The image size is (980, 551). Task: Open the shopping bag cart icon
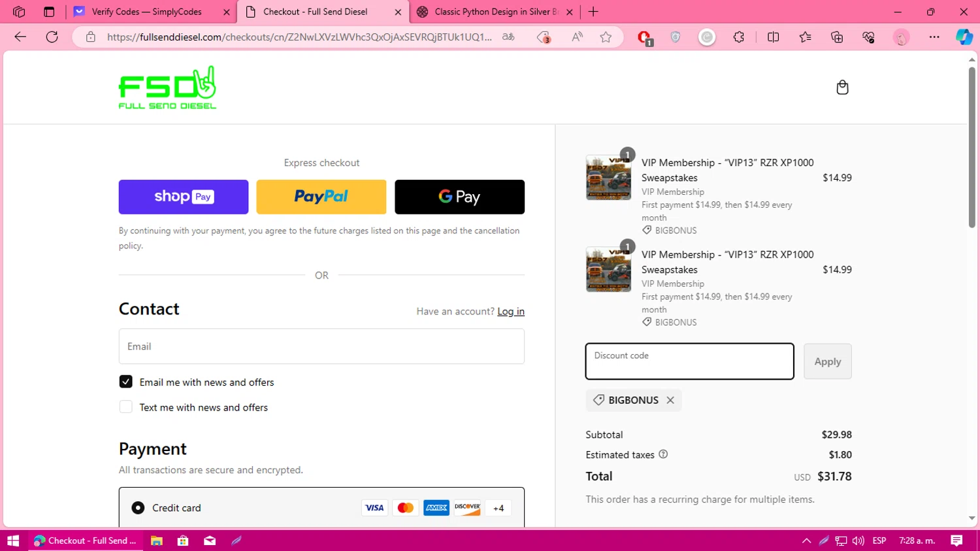(842, 88)
